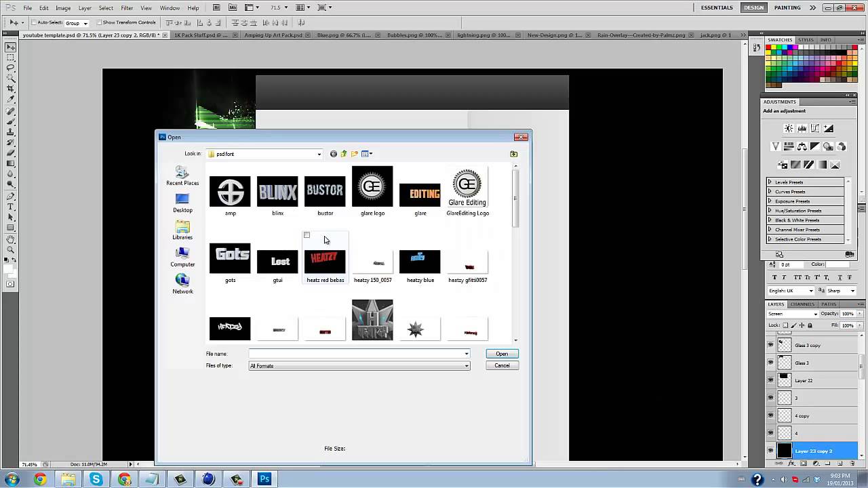Image resolution: width=868 pixels, height=488 pixels.
Task: Open the Screen blend mode dropdown
Action: [x=793, y=314]
